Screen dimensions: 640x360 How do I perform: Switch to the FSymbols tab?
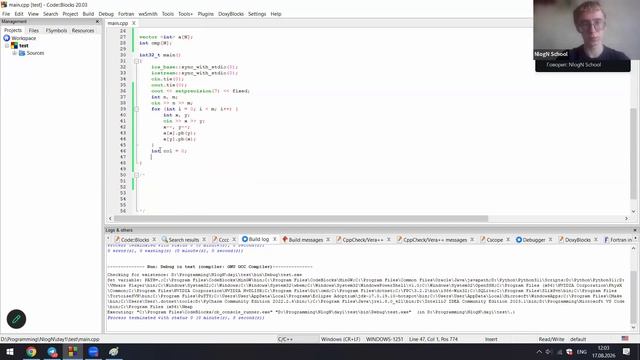(56, 31)
